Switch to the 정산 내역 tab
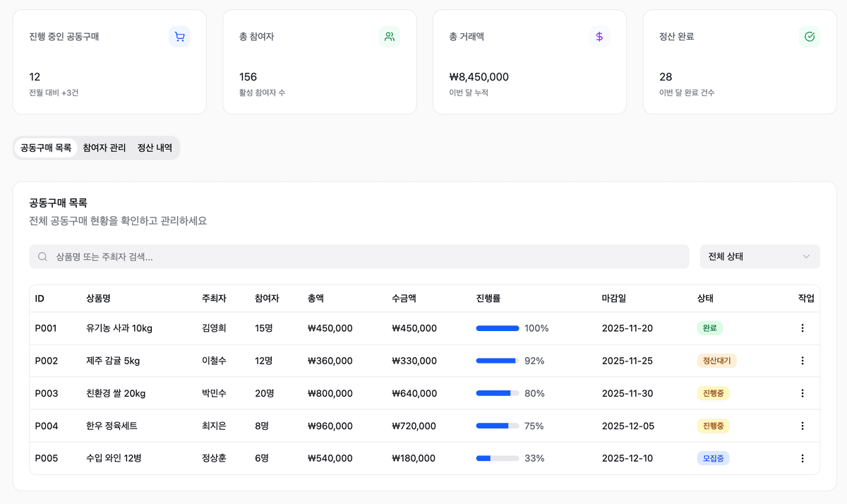This screenshot has width=847, height=504. (155, 148)
